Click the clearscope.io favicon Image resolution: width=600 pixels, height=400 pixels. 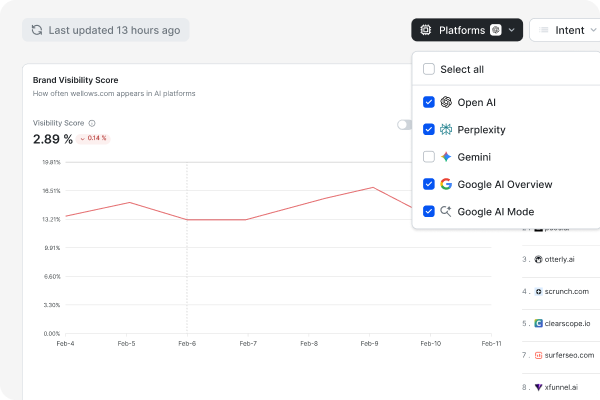pyautogui.click(x=538, y=323)
